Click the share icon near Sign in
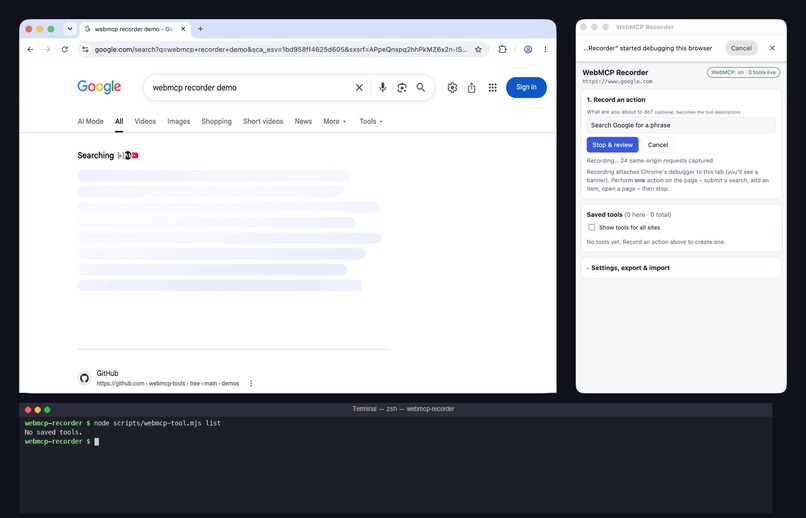The image size is (806, 518). pos(472,87)
